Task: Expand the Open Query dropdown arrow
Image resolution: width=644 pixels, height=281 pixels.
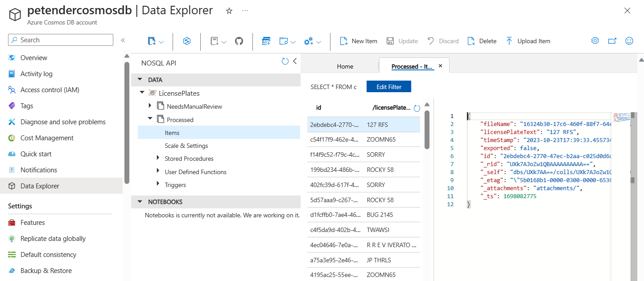Action: point(293,42)
